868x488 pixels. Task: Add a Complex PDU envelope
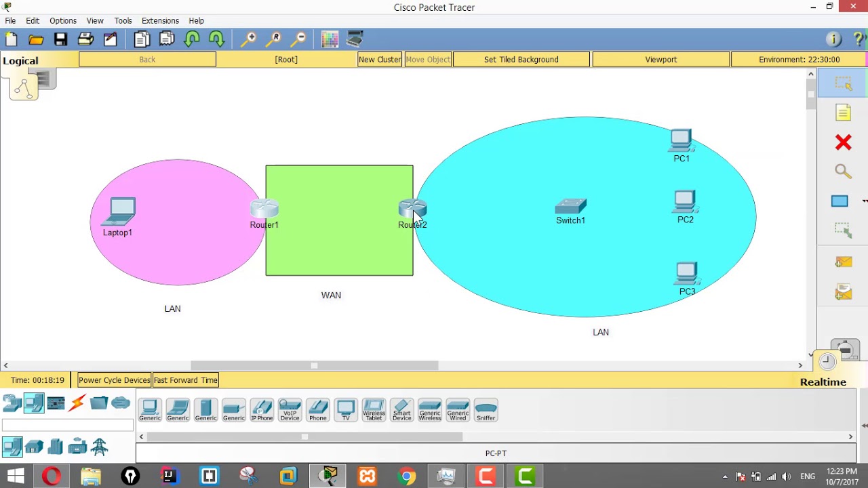coord(843,292)
